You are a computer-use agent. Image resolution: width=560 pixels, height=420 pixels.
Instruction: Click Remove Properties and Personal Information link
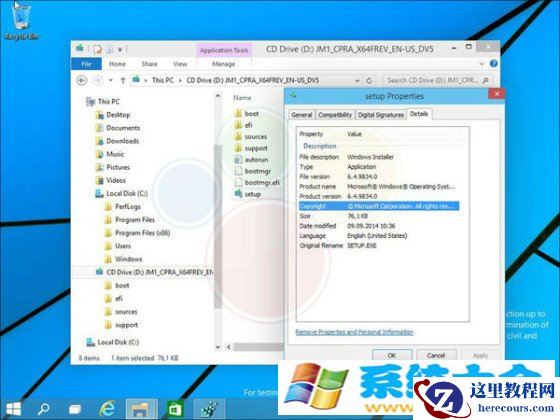(354, 332)
